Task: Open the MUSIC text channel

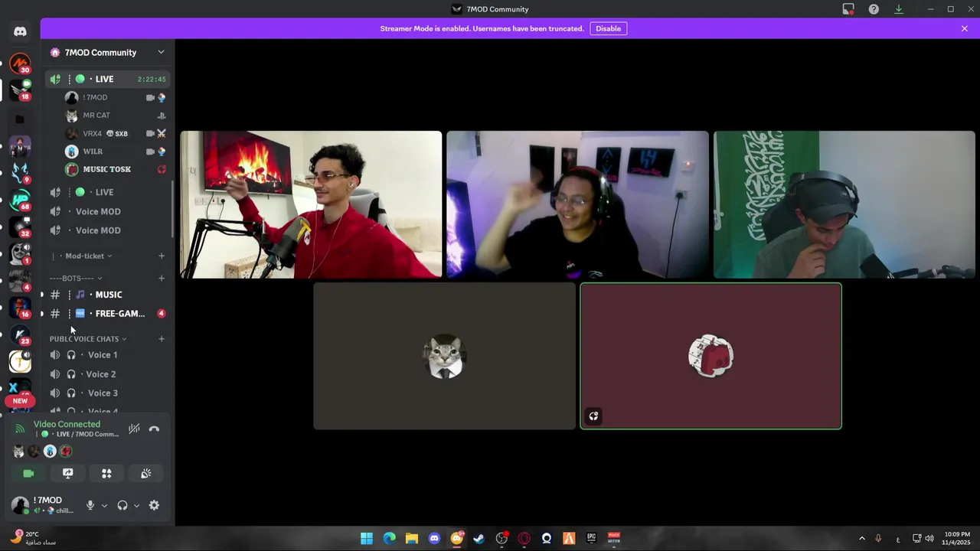Action: coord(107,295)
